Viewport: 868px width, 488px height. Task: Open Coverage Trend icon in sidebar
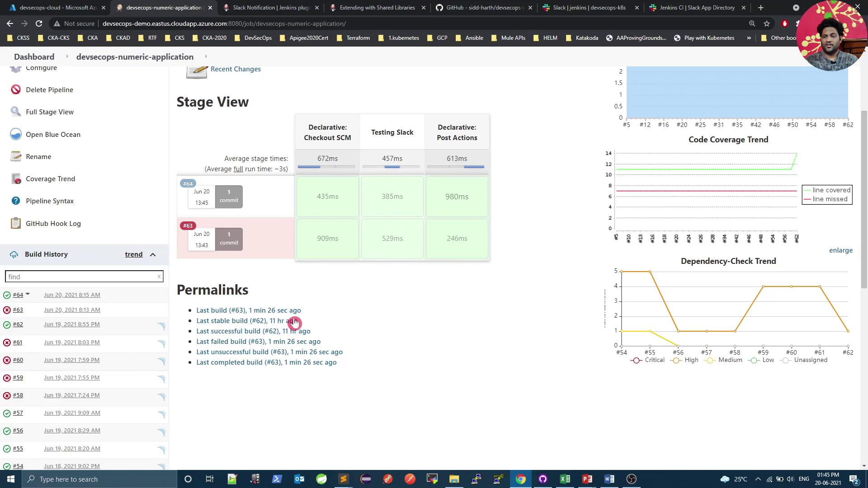point(16,179)
